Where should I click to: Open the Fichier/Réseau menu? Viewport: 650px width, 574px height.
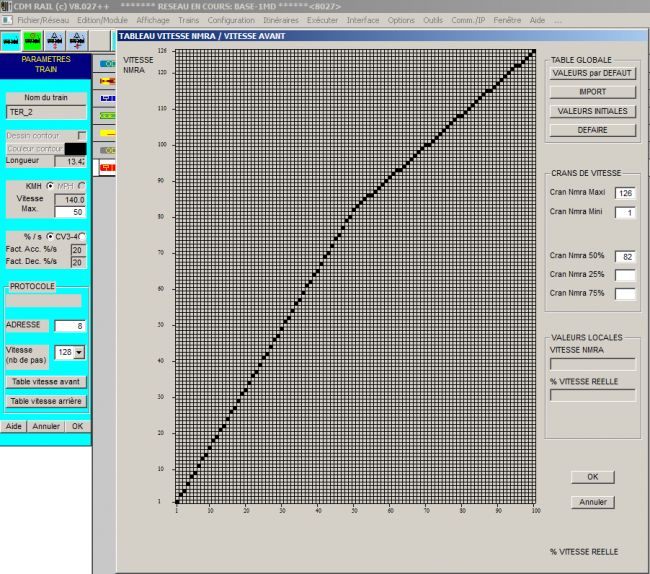(x=43, y=20)
